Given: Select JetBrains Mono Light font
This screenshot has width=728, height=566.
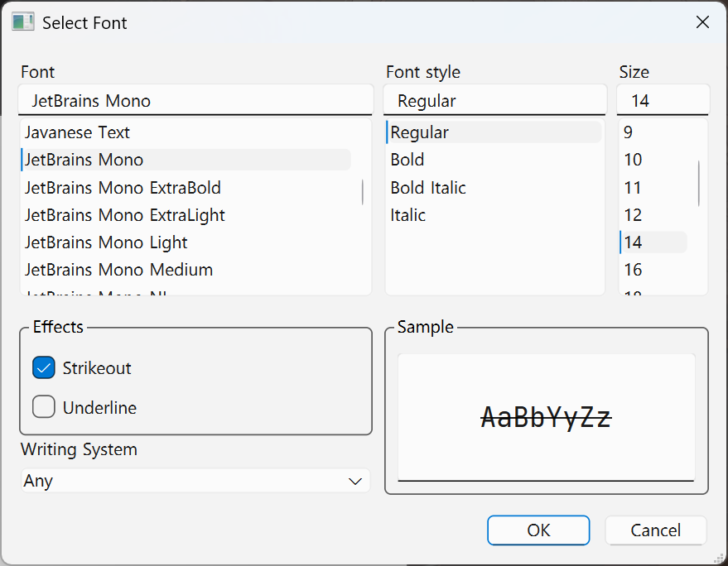Looking at the screenshot, I should (106, 242).
